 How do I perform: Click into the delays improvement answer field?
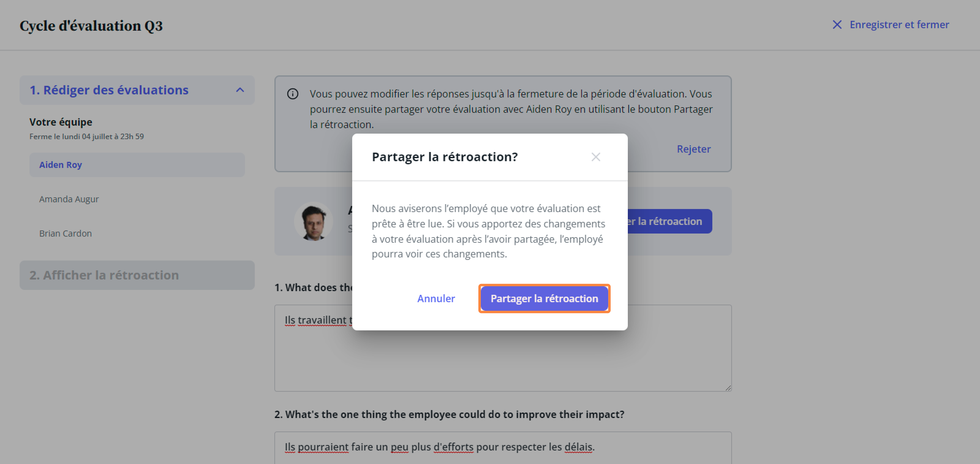click(503, 448)
